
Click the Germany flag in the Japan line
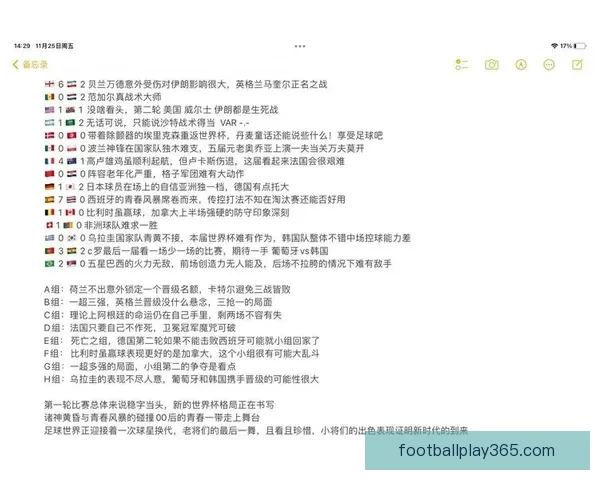pyautogui.click(x=49, y=187)
